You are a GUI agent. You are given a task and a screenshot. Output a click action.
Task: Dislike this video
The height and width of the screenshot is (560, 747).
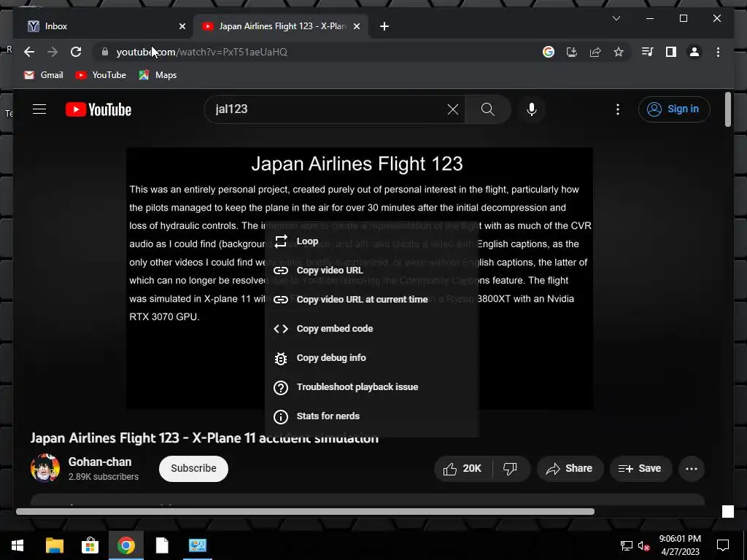pyautogui.click(x=510, y=469)
